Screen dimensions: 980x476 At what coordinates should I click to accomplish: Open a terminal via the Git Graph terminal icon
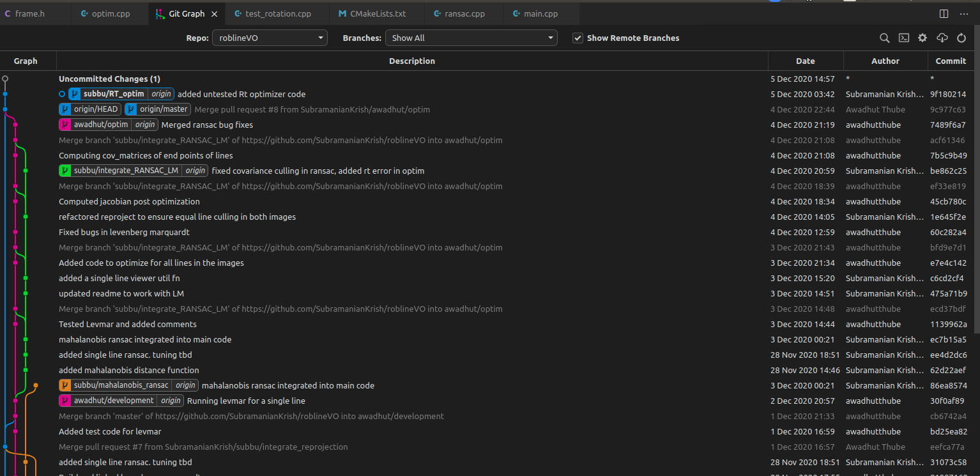[x=904, y=38]
